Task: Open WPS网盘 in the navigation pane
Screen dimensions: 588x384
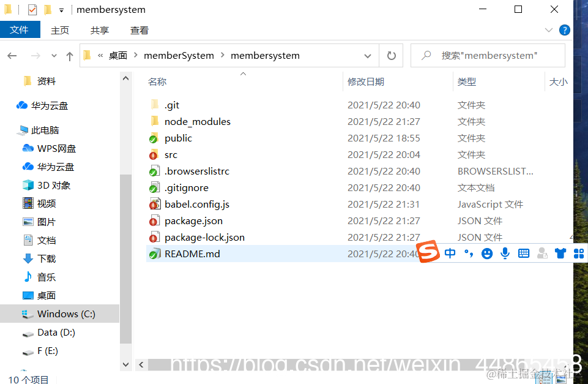Action: (x=56, y=149)
